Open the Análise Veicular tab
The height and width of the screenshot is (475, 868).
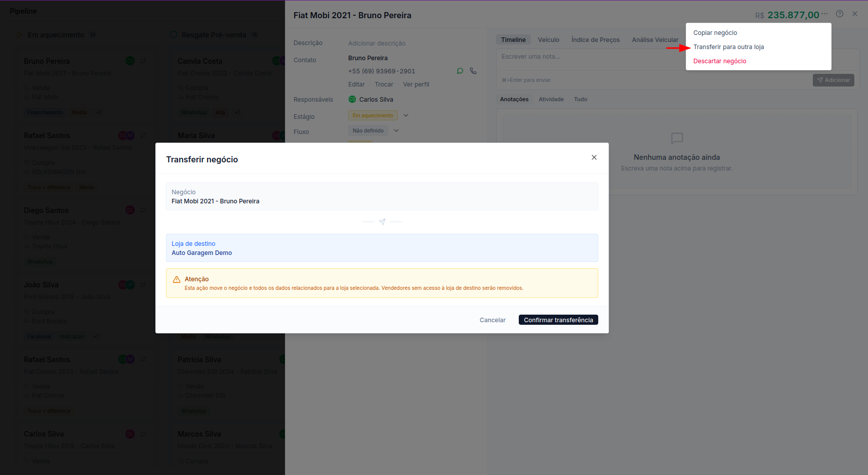pyautogui.click(x=655, y=40)
